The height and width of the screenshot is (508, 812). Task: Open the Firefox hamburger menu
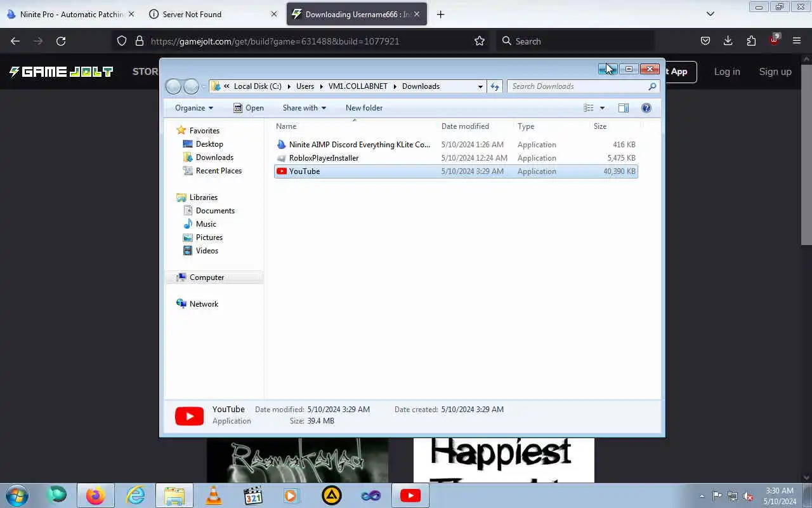click(797, 41)
